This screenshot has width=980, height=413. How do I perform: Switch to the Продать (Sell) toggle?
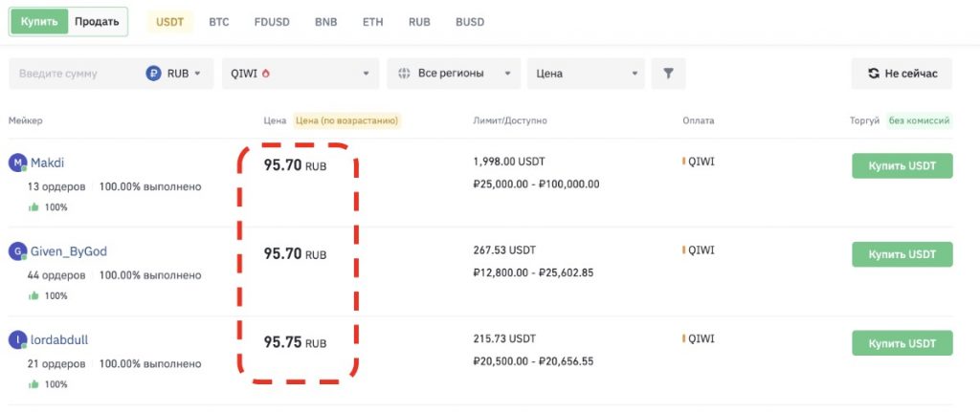click(x=97, y=22)
